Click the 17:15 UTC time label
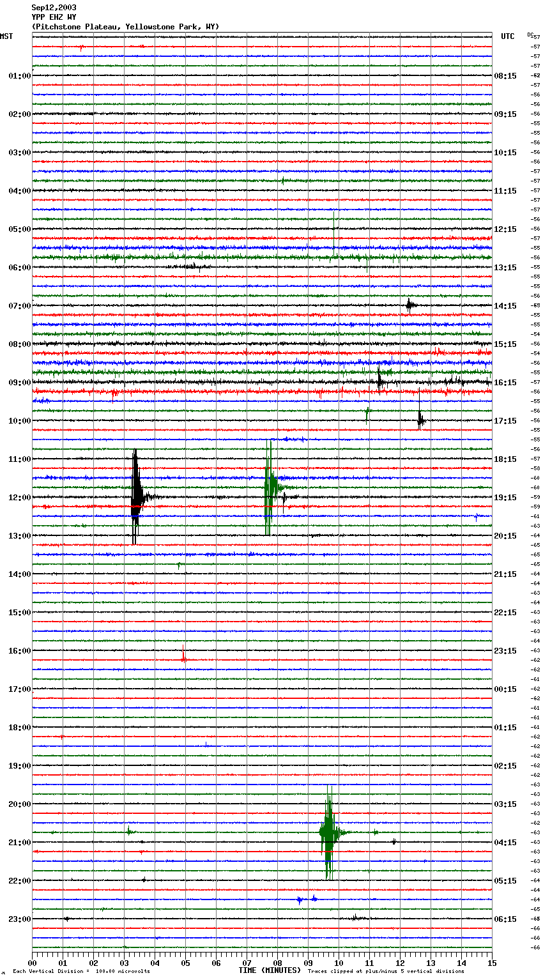Image resolution: width=543 pixels, height=980 pixels. coord(505,421)
